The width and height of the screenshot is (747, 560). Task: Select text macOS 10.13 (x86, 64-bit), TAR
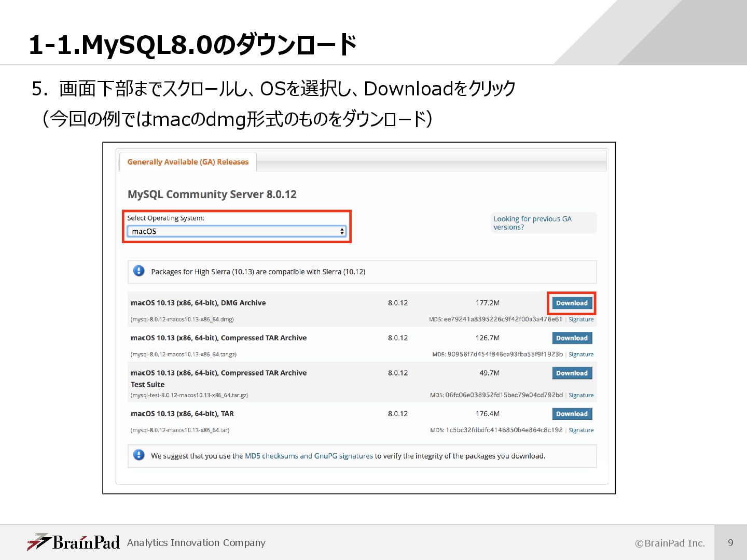pyautogui.click(x=182, y=414)
